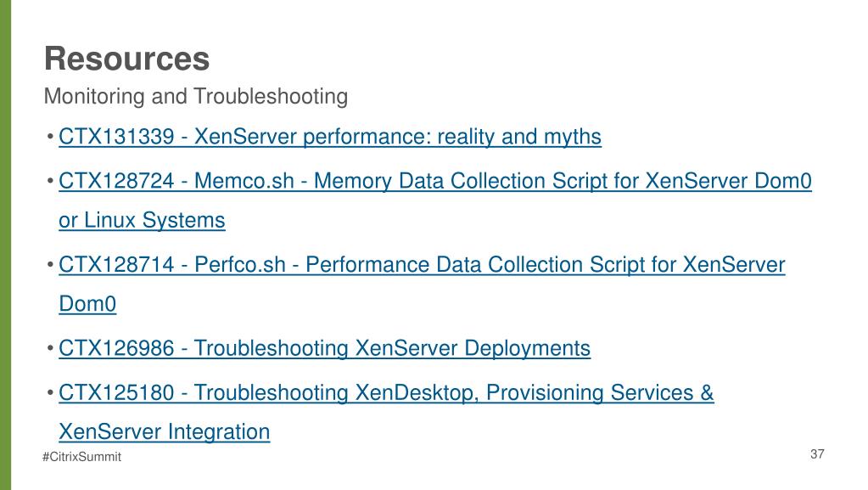This screenshot has height=490, width=868.
Task: Click the bullet before CTX128714
Action: [x=50, y=264]
